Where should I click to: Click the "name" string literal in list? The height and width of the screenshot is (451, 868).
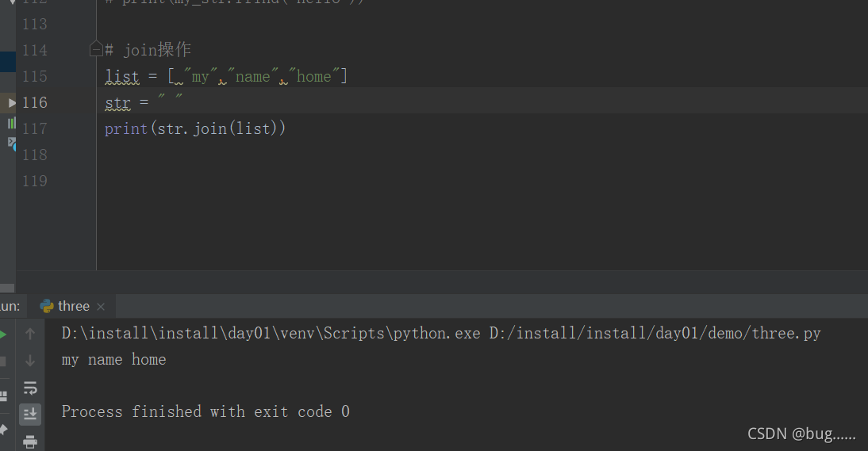pos(252,76)
